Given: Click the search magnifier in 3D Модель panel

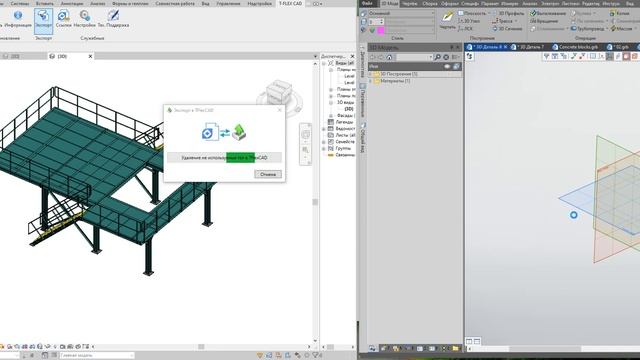Looking at the screenshot, I should click(x=437, y=57).
